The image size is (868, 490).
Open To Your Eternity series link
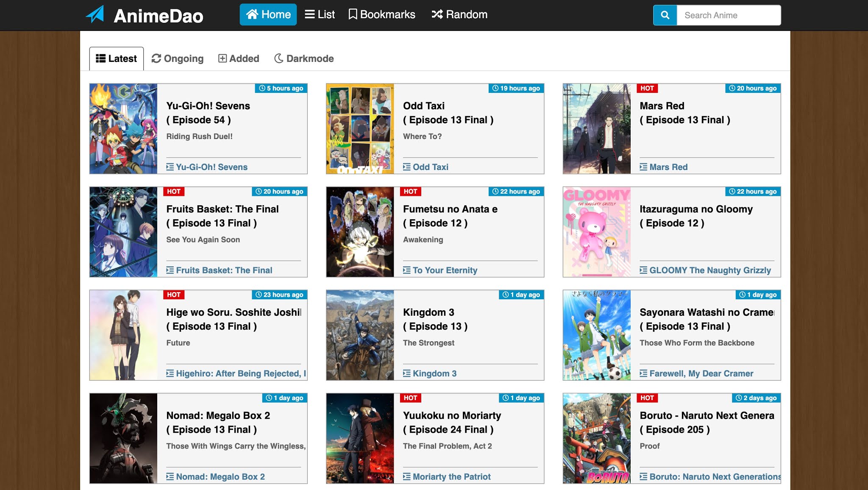pyautogui.click(x=445, y=270)
